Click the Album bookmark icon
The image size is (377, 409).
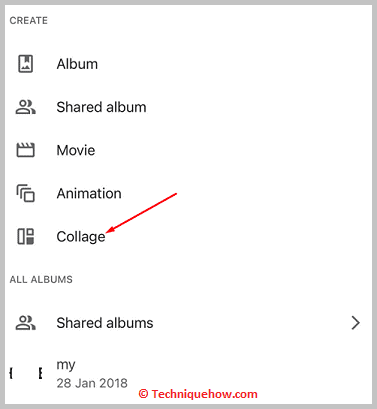[25, 64]
